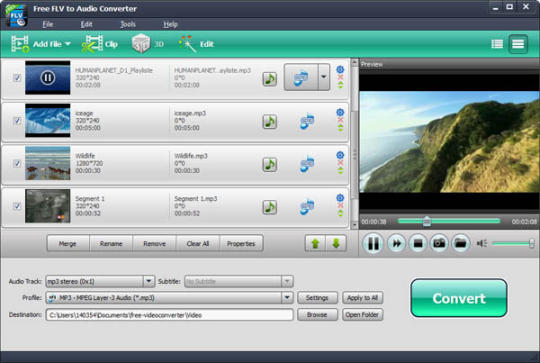The height and width of the screenshot is (363, 540).
Task: Click the profile format icon for iceage row
Action: pos(307,121)
